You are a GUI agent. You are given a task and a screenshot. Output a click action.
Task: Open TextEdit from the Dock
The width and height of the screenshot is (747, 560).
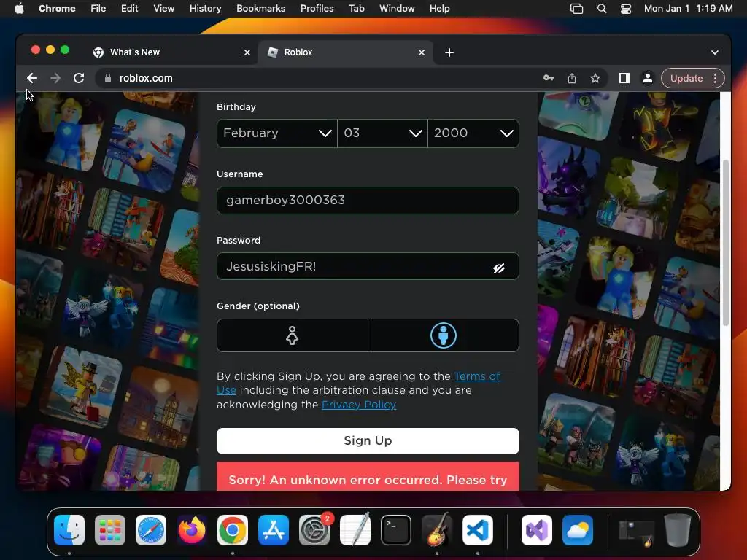pyautogui.click(x=355, y=530)
